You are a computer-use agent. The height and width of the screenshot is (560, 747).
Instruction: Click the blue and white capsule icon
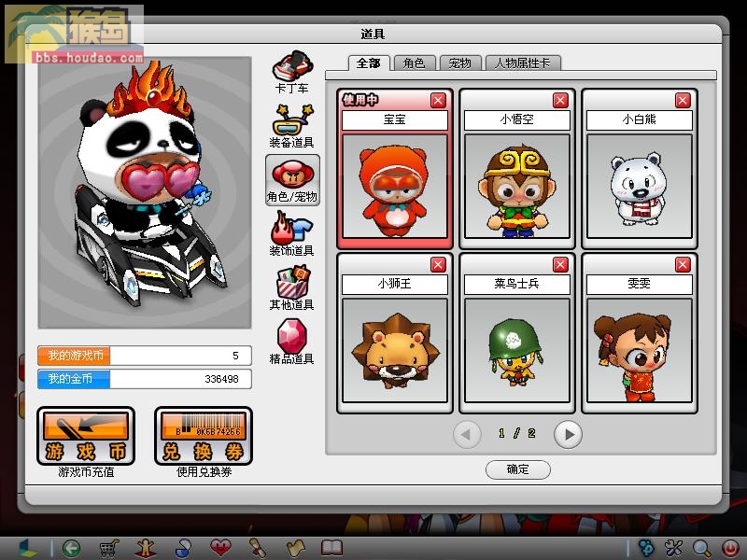(183, 548)
